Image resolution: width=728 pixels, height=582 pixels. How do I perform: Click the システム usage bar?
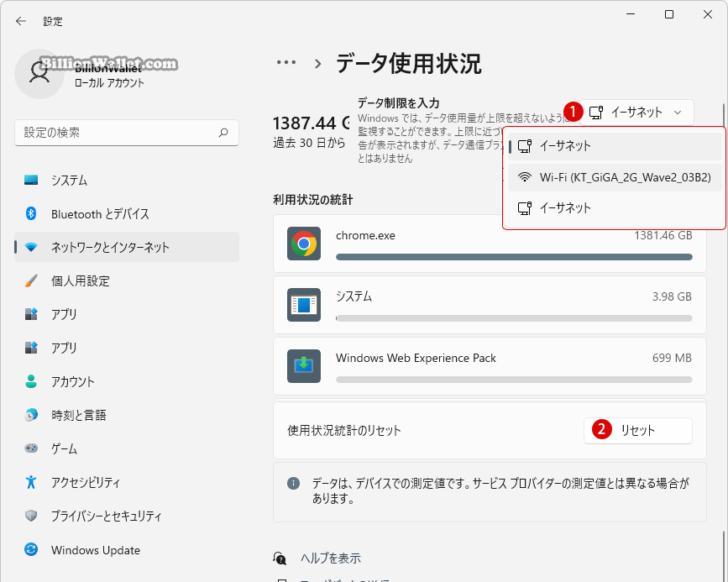point(514,318)
